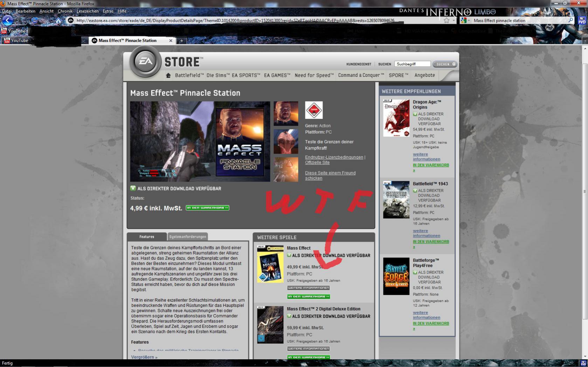
Task: Click the EA Store SUCHEN button
Action: tap(445, 64)
